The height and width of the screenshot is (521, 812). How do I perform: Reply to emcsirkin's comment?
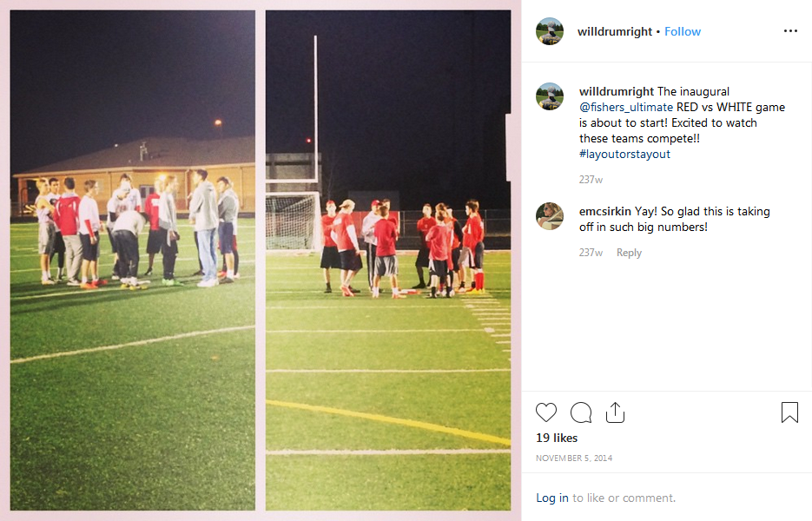tap(629, 253)
